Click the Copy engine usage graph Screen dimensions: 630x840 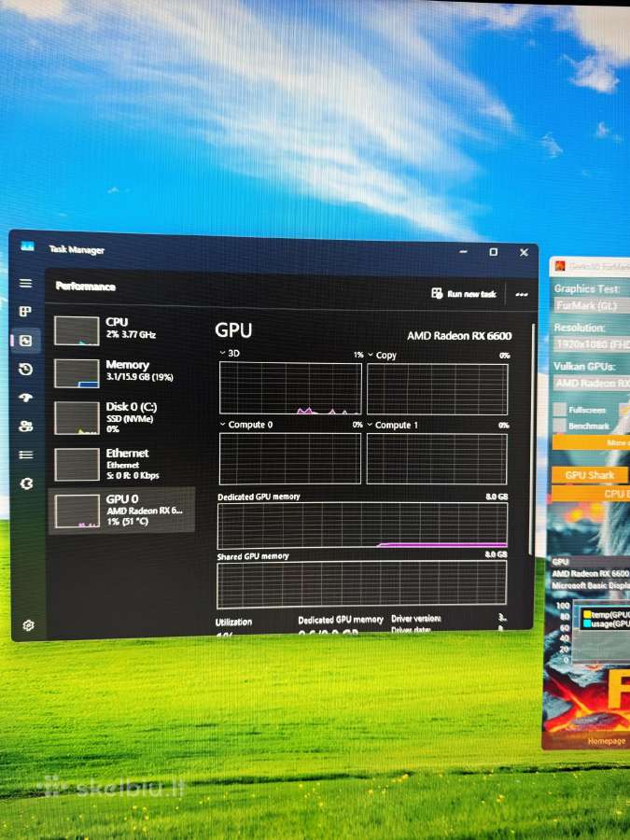(437, 389)
